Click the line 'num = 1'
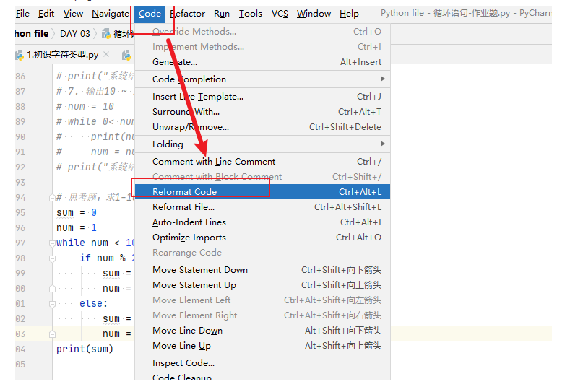The height and width of the screenshot is (392, 570). (x=77, y=228)
